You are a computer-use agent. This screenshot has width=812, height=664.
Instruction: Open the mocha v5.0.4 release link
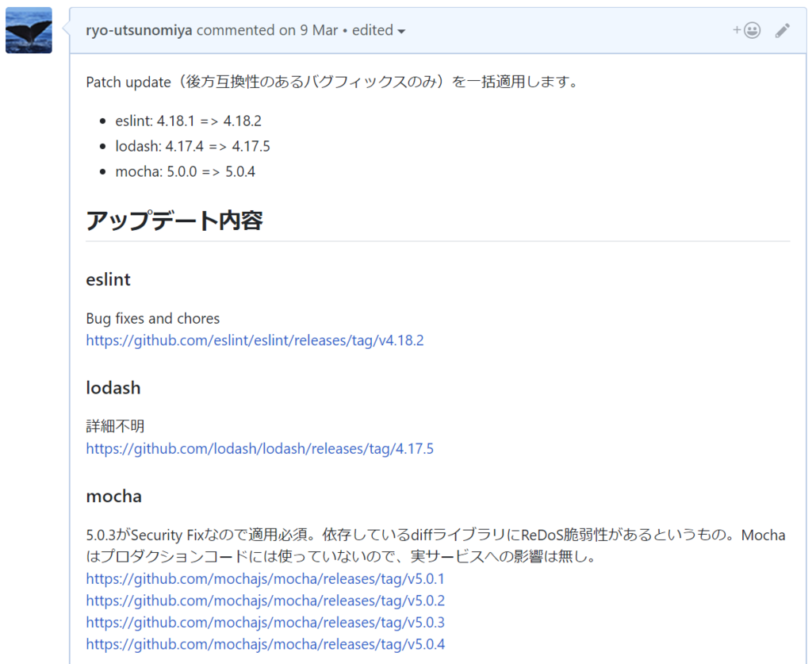265,644
